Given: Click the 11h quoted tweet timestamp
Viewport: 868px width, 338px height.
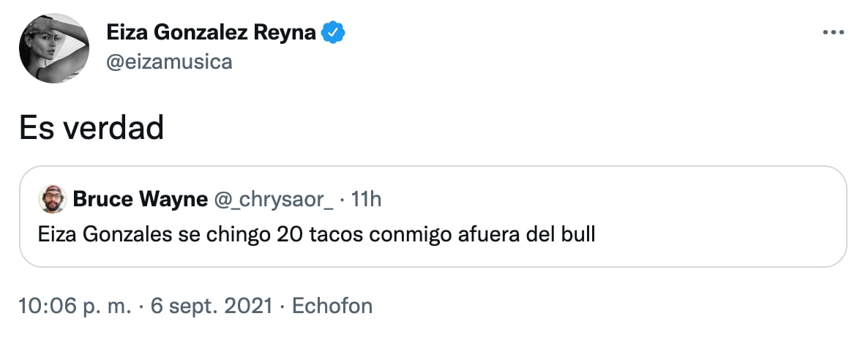Looking at the screenshot, I should [367, 200].
